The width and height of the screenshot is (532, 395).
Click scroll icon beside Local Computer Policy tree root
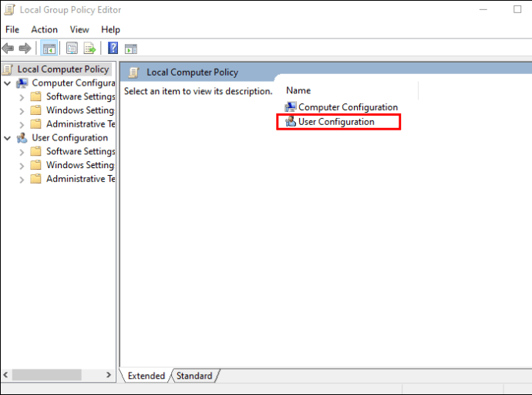point(8,69)
